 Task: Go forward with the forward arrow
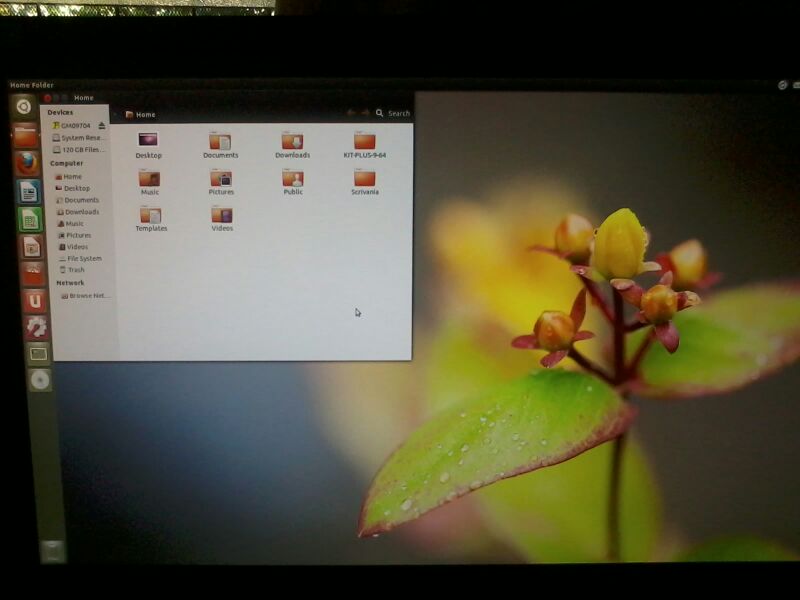pyautogui.click(x=365, y=113)
